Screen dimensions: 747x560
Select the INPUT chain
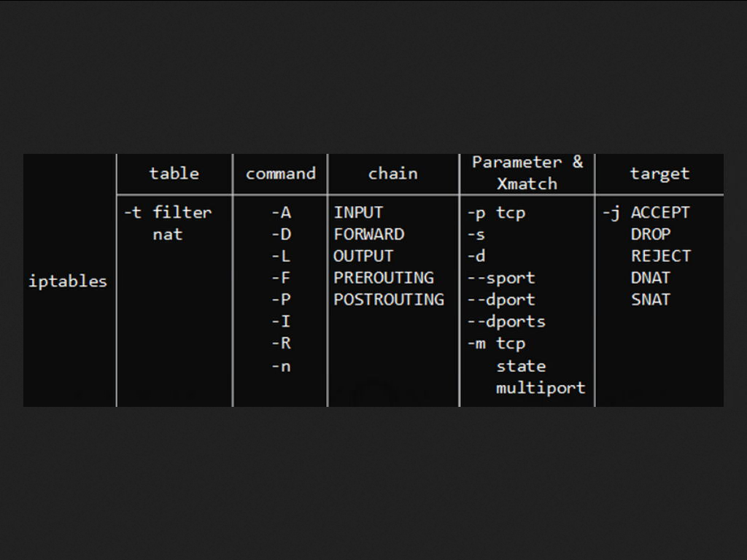358,212
